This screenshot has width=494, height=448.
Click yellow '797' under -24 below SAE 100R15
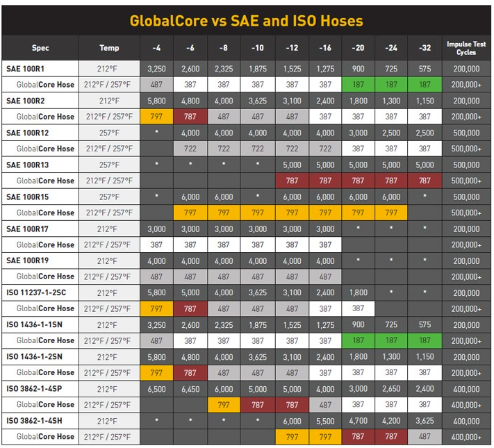(391, 213)
